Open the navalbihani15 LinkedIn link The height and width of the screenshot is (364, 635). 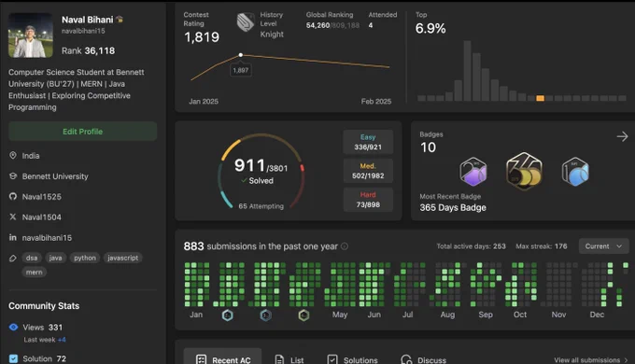point(47,238)
